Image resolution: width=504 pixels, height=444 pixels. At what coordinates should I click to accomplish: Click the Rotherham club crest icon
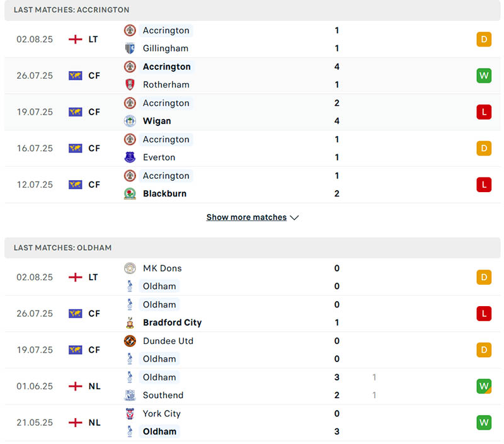point(130,84)
